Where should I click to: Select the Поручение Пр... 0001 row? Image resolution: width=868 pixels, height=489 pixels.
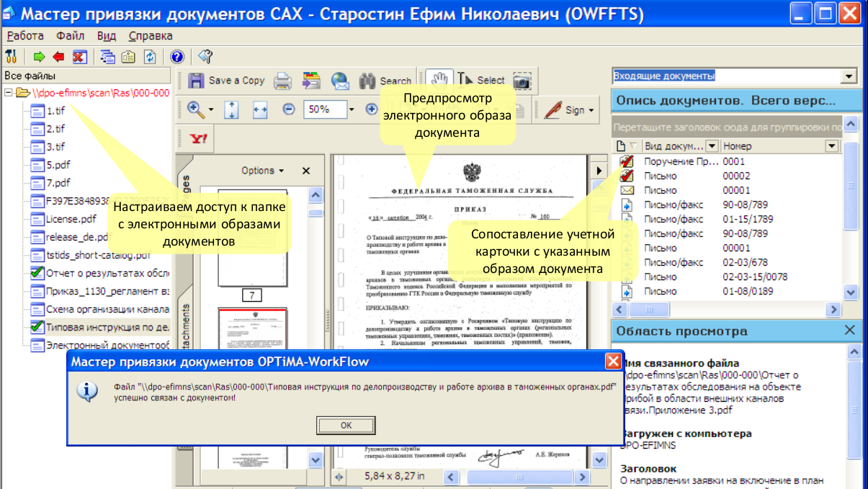(728, 161)
